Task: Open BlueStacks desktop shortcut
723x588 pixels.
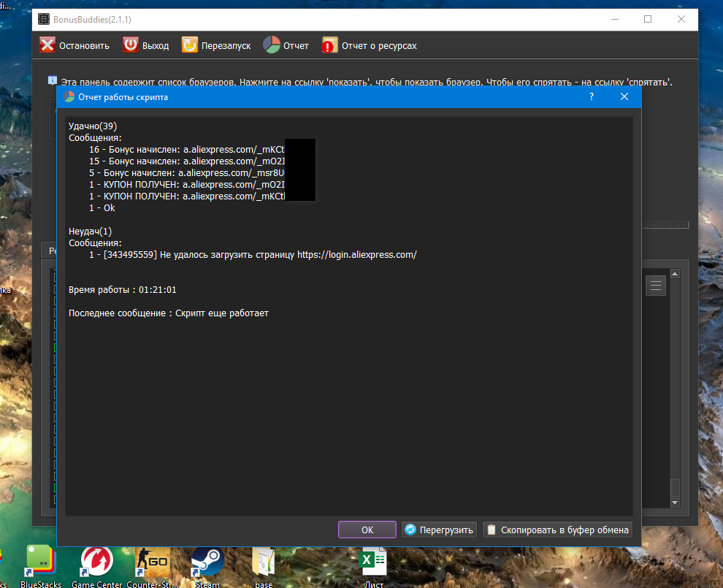Action: (41, 567)
